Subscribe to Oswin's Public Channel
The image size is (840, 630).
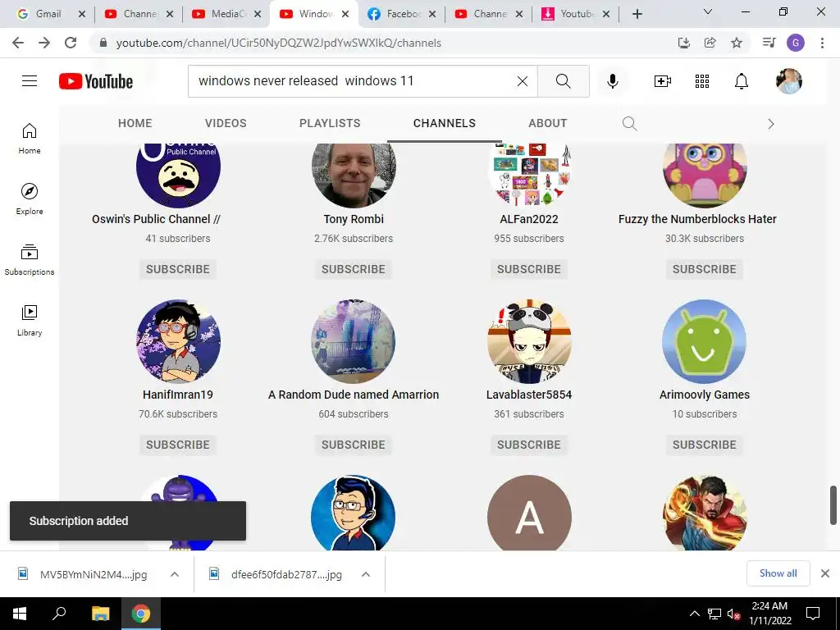pos(178,269)
